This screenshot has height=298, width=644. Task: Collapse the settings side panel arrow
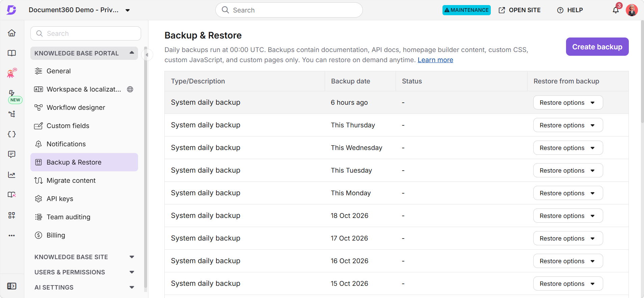click(147, 55)
